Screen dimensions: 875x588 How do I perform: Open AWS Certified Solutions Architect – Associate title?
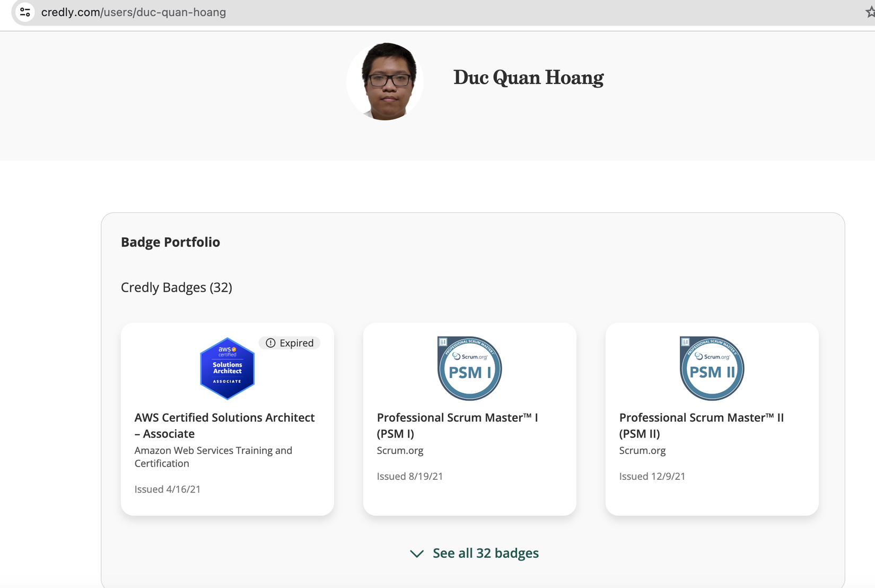point(224,425)
